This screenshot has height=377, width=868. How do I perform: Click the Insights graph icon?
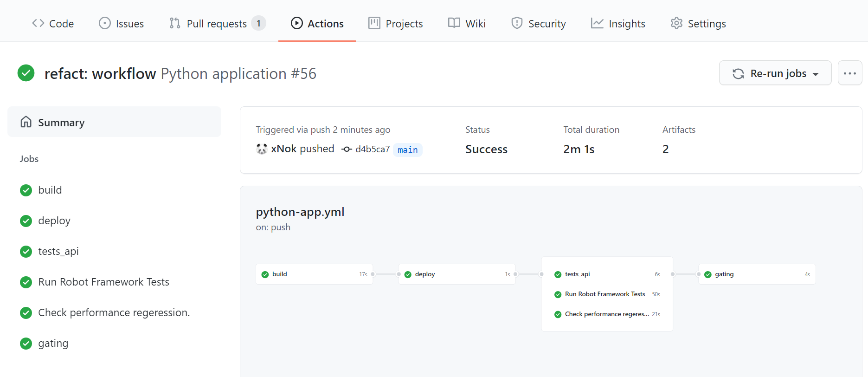click(597, 23)
